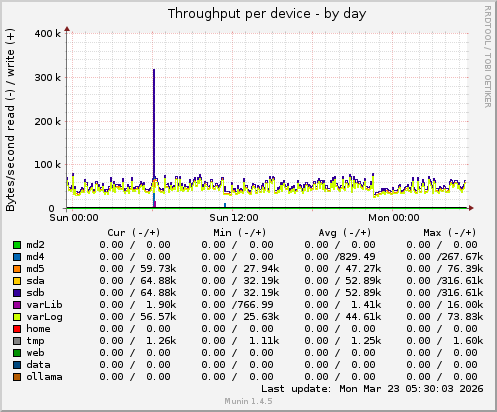
Task: Click the varLog average value 44.61k
Action: (363, 317)
